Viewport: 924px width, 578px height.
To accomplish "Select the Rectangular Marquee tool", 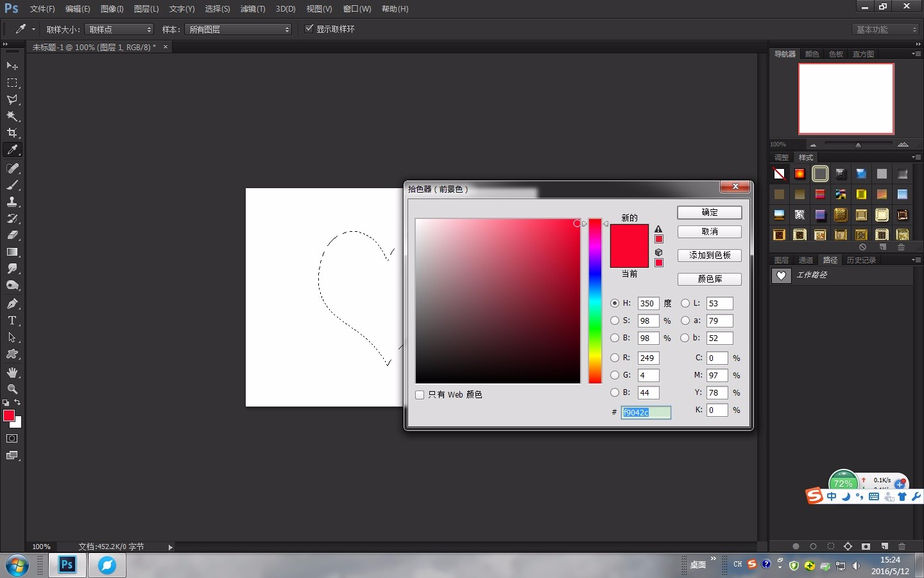I will point(12,83).
